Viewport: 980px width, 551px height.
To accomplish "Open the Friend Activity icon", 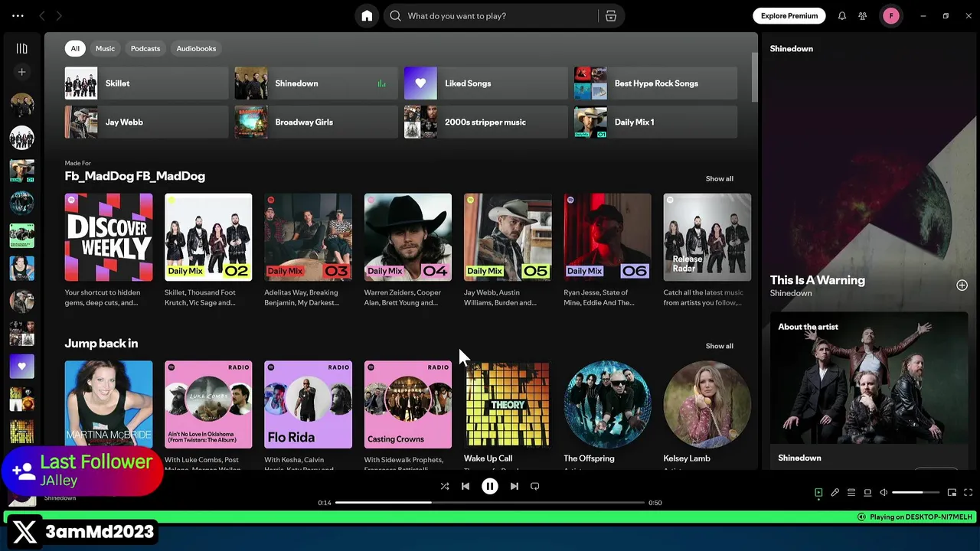I will (x=863, y=16).
